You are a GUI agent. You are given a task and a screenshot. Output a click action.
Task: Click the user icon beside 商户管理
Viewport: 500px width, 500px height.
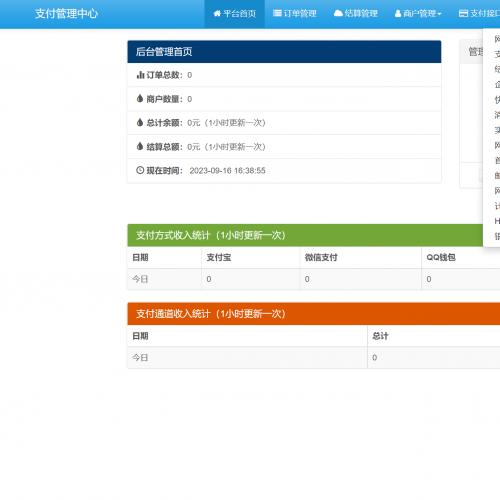pyautogui.click(x=398, y=14)
